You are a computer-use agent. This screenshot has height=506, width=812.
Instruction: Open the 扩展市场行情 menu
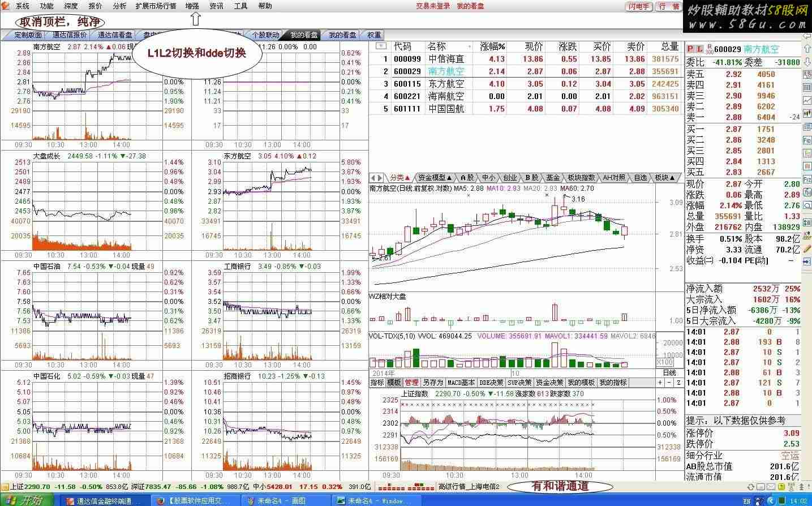coord(156,6)
